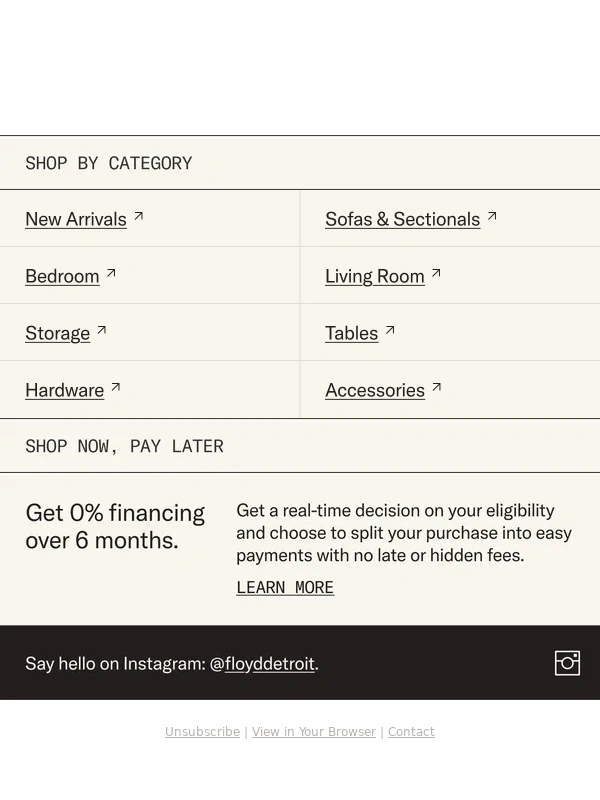The image size is (600, 800).
Task: Open the Accessories category link
Action: point(375,390)
